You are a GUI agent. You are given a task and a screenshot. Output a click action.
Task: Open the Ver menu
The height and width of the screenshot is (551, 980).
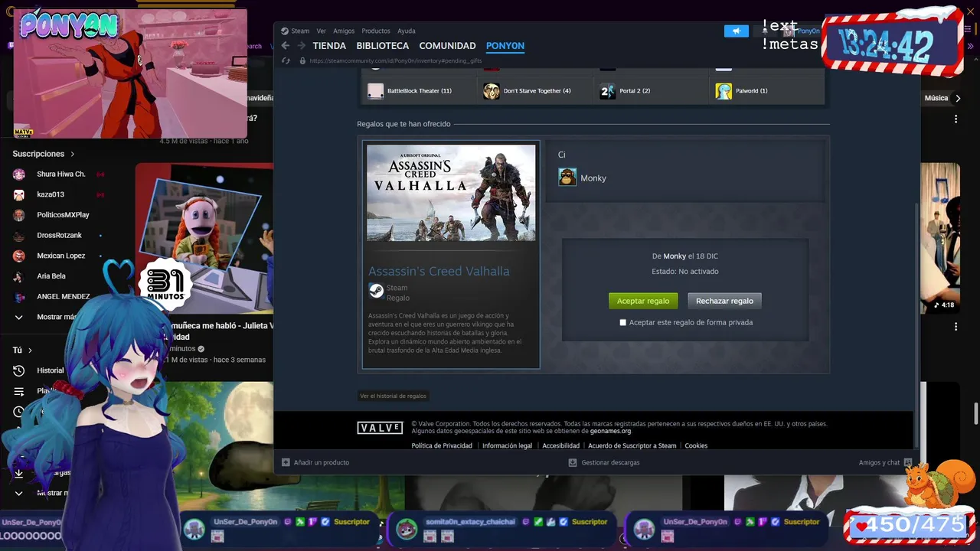click(322, 31)
